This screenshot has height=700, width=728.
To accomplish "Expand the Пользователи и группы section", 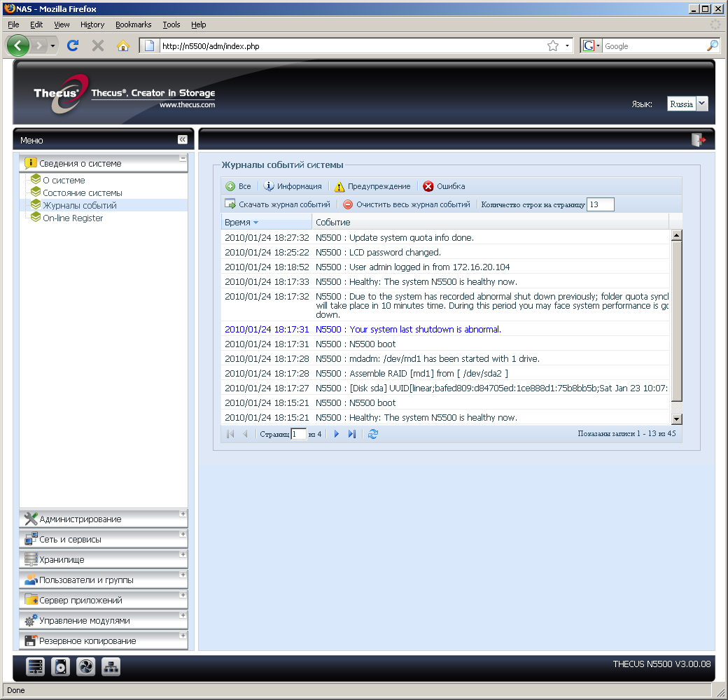I will tap(183, 575).
